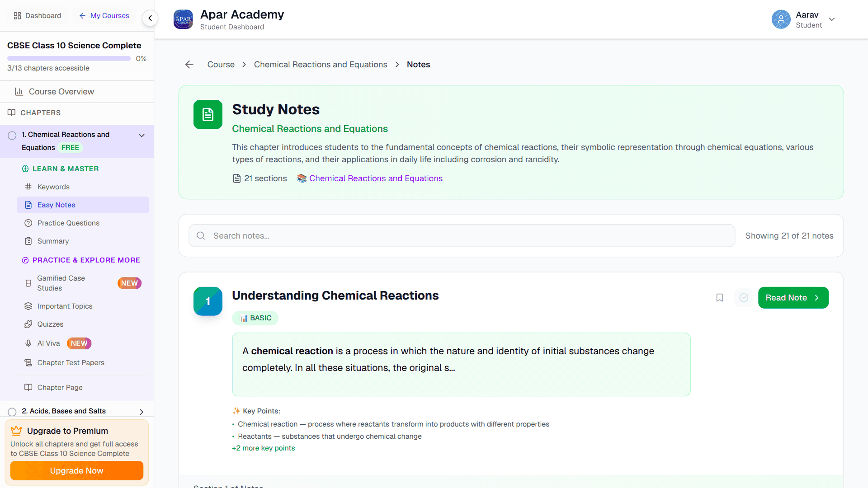Click the green Study Notes document icon

tap(208, 114)
